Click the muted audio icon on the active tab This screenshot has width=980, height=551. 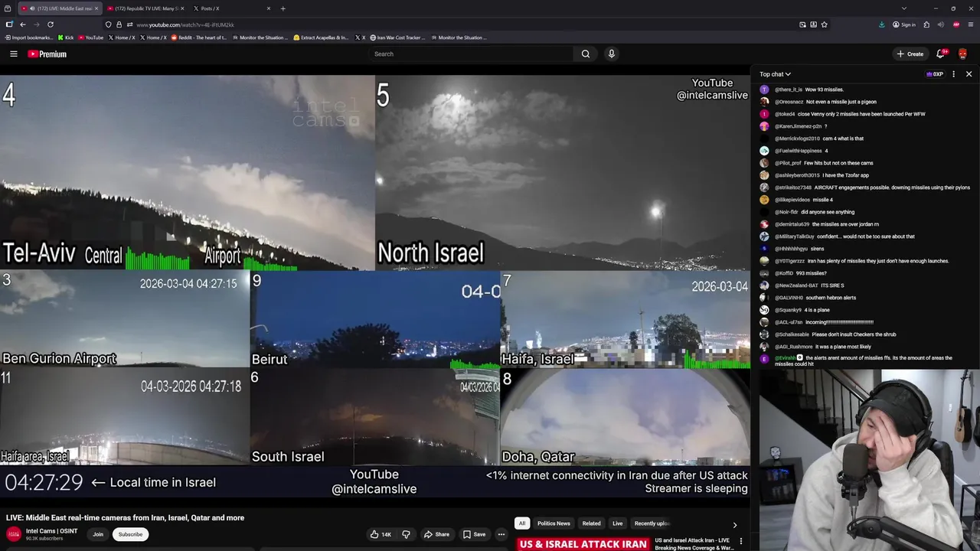[x=31, y=8]
